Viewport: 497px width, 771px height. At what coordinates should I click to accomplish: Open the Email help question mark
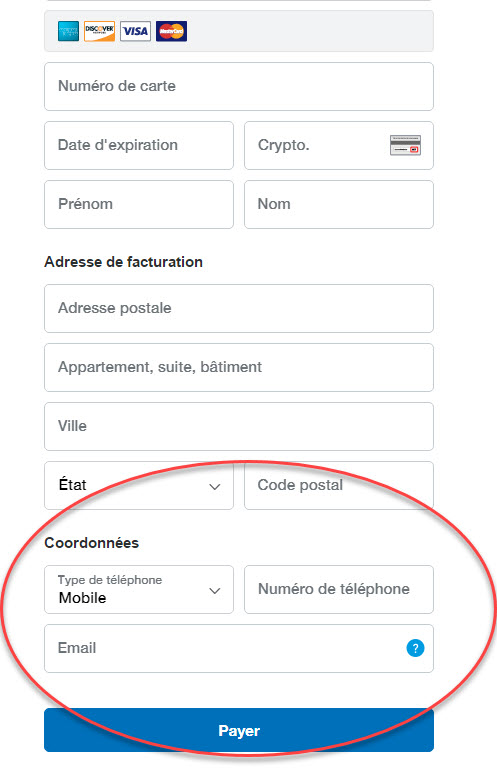coord(415,648)
